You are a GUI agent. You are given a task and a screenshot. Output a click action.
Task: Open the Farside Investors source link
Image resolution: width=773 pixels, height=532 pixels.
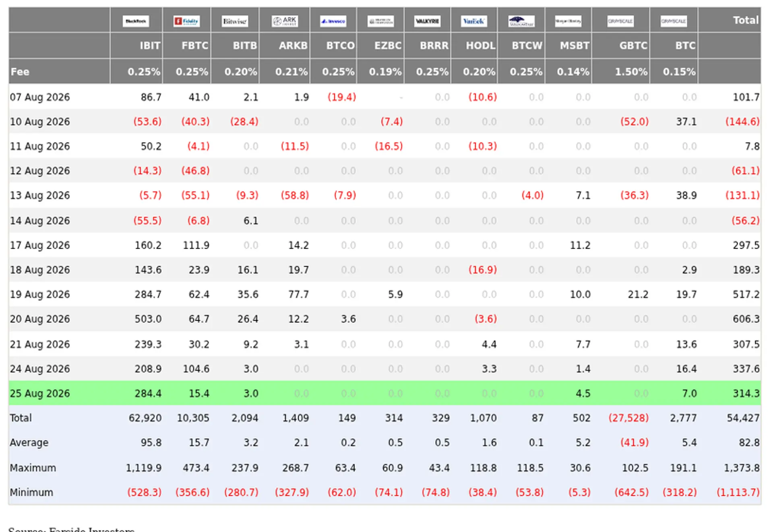[x=92, y=529]
